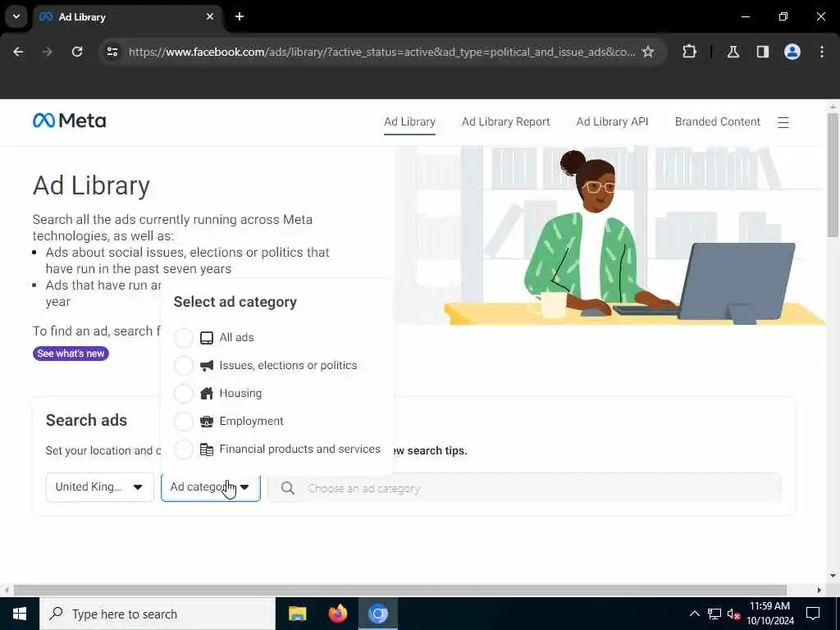Open the hamburger menu next to Branded Content
Image resolution: width=840 pixels, height=630 pixels.
coord(783,123)
